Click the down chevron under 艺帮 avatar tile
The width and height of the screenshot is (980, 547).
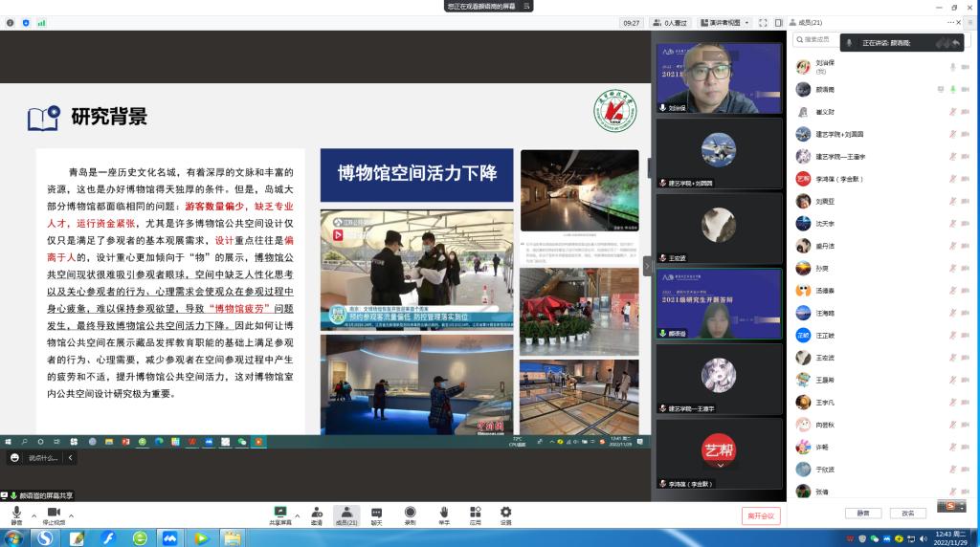click(720, 465)
